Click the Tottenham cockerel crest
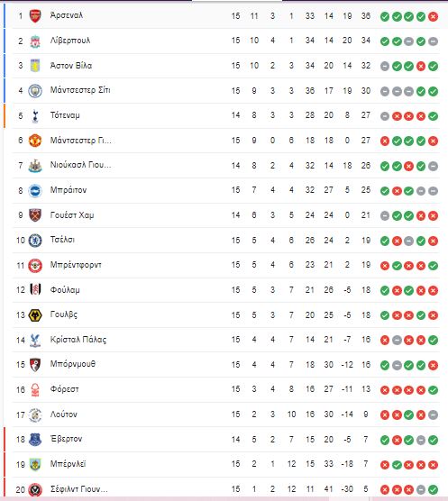448x501 pixels. pyautogui.click(x=35, y=115)
